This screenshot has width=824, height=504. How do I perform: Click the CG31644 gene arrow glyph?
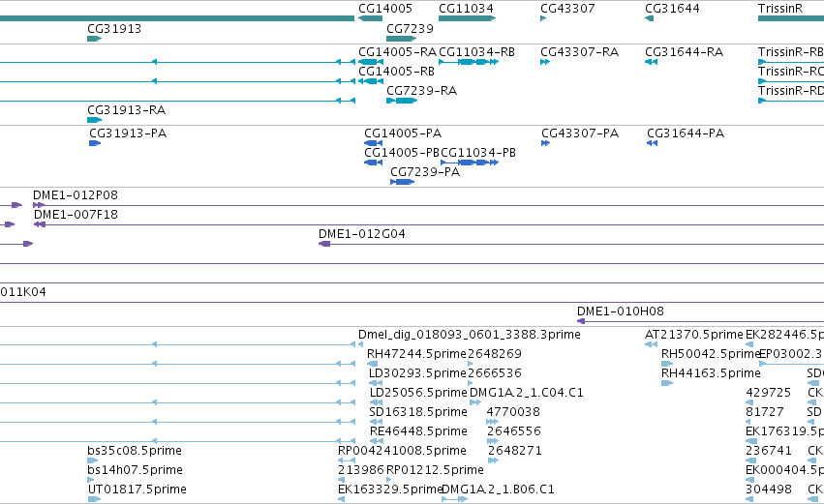pos(650,18)
